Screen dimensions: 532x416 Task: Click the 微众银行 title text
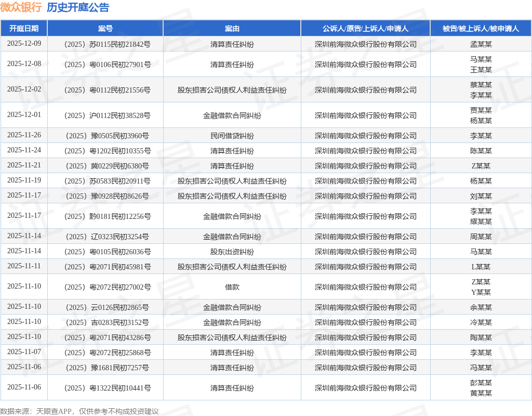pyautogui.click(x=21, y=7)
